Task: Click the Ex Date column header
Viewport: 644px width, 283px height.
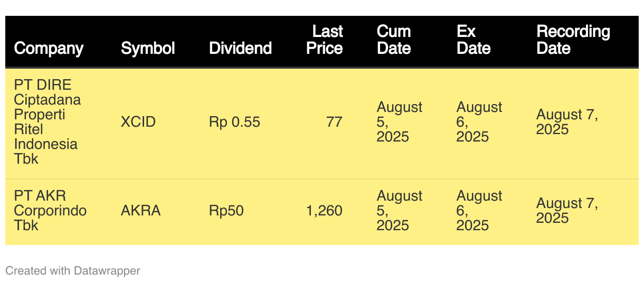Action: [x=473, y=40]
